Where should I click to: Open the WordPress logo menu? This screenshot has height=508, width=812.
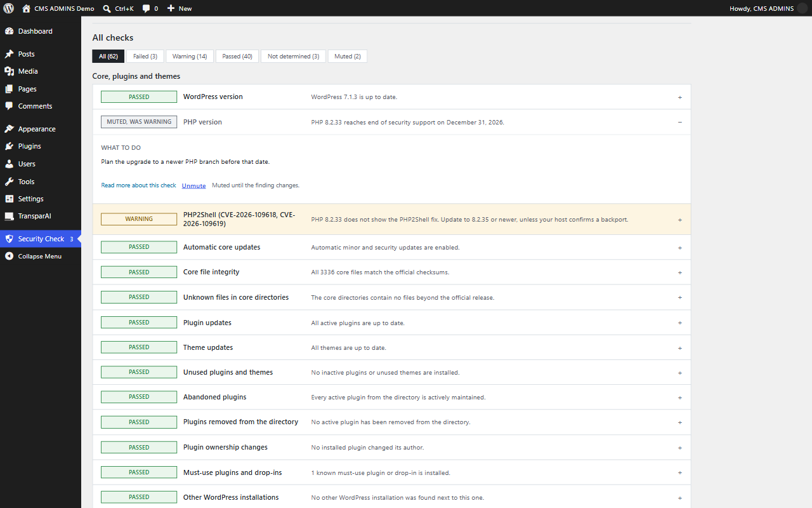click(x=9, y=8)
